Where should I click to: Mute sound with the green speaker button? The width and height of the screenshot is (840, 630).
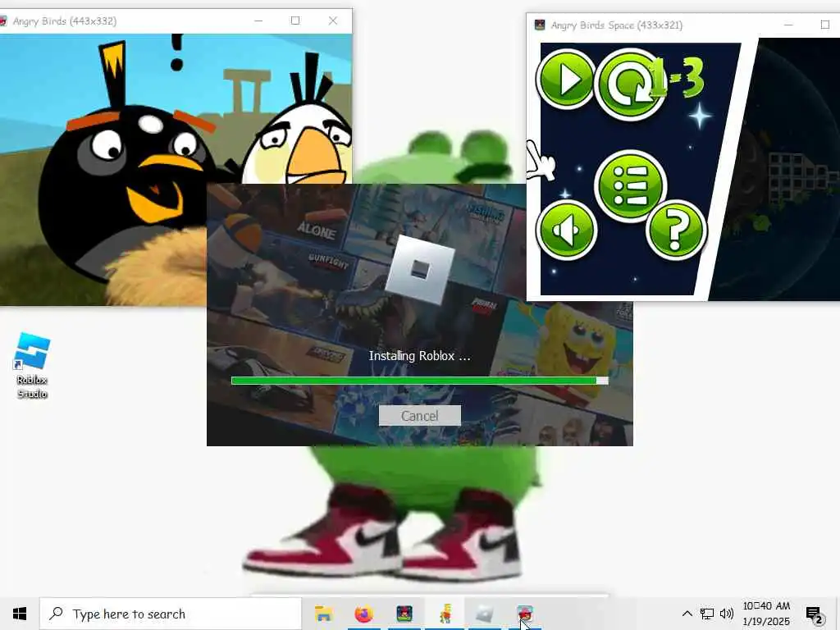[x=566, y=230]
